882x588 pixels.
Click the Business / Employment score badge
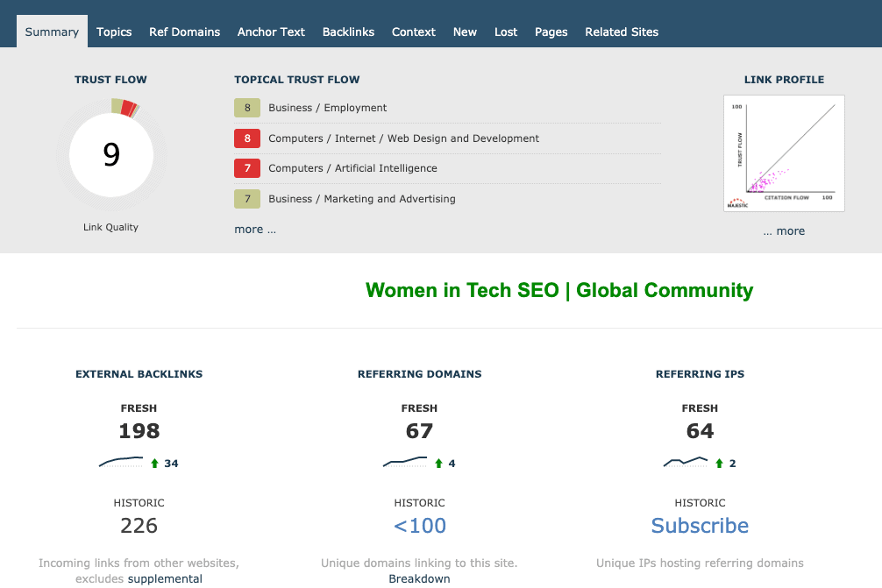point(247,108)
